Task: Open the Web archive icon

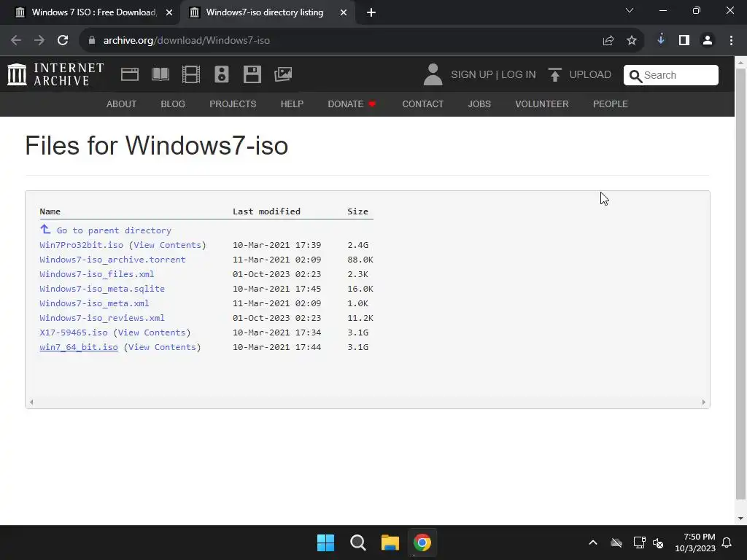Action: (130, 74)
